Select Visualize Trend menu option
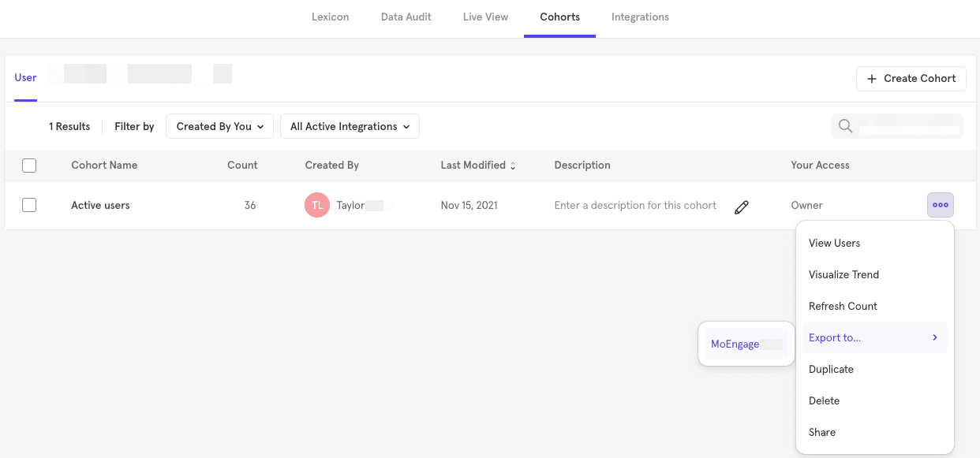The height and width of the screenshot is (458, 980). [x=843, y=274]
